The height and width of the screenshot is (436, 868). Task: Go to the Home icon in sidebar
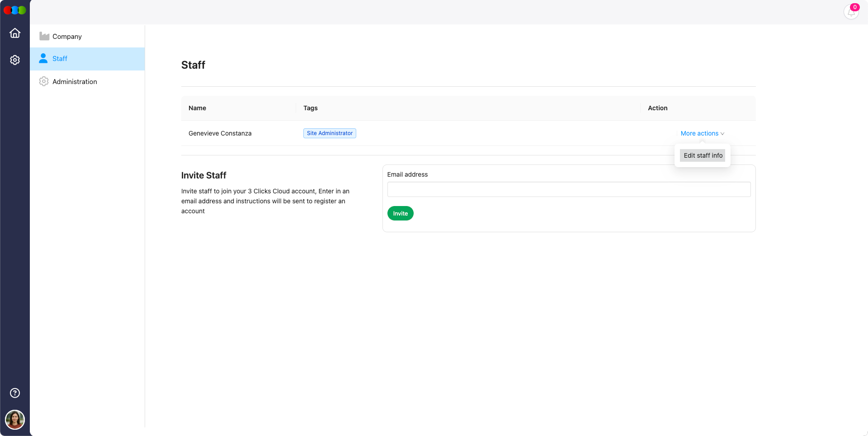[x=15, y=33]
